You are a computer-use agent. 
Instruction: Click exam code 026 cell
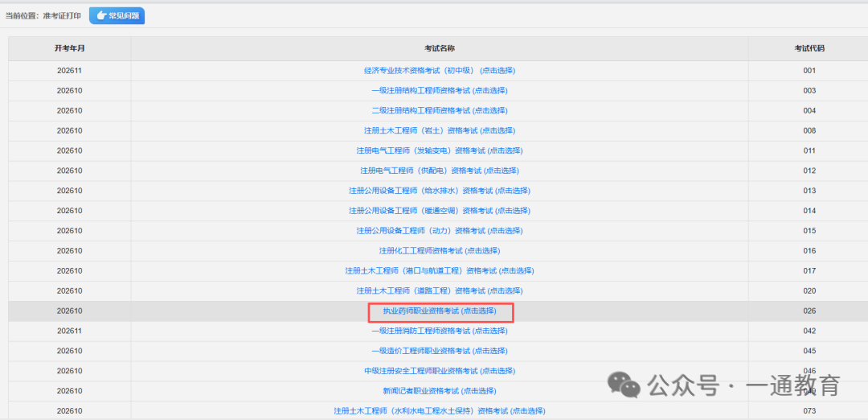[x=809, y=311]
